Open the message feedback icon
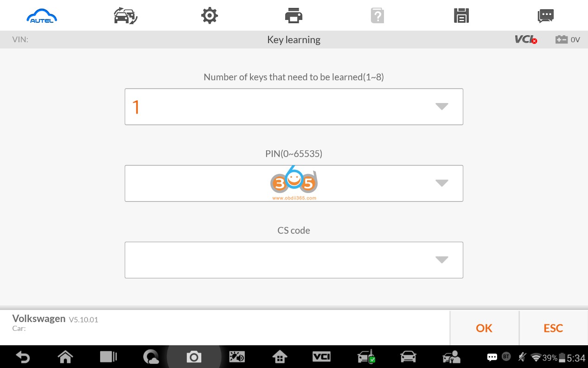The width and height of the screenshot is (588, 368). [546, 16]
